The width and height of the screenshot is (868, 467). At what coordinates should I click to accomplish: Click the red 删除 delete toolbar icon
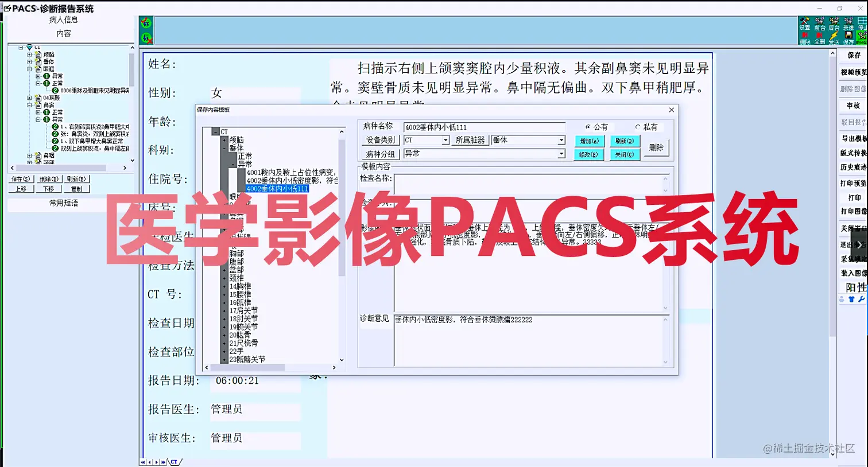coord(804,36)
